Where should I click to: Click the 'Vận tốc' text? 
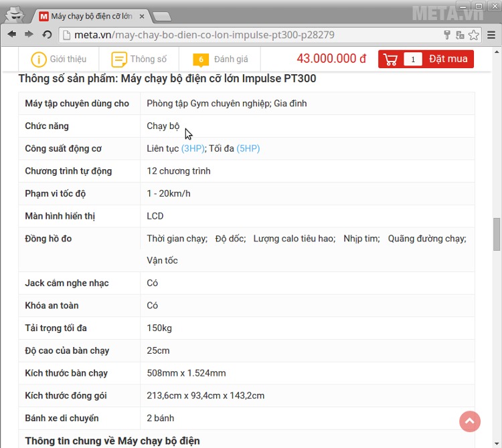[x=162, y=261]
